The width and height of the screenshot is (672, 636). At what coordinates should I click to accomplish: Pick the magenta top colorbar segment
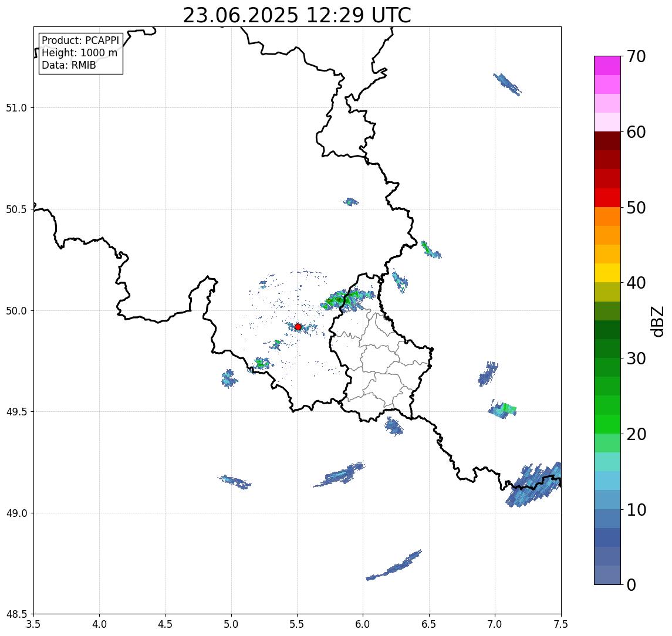click(x=607, y=66)
